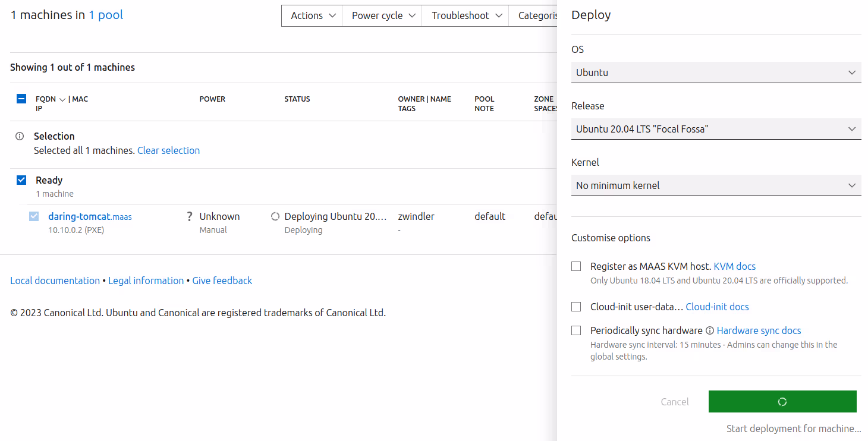This screenshot has height=441, width=868.
Task: Click the Clear selection link
Action: coord(168,151)
